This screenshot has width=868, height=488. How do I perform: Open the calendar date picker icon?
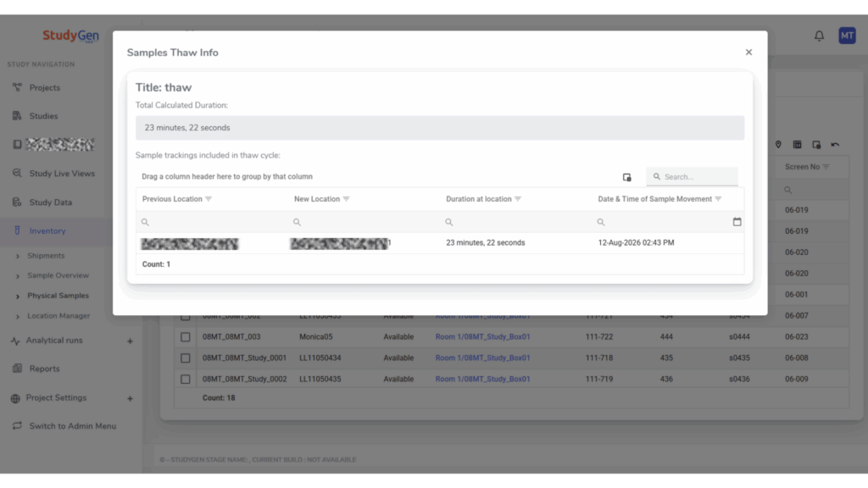pyautogui.click(x=737, y=222)
